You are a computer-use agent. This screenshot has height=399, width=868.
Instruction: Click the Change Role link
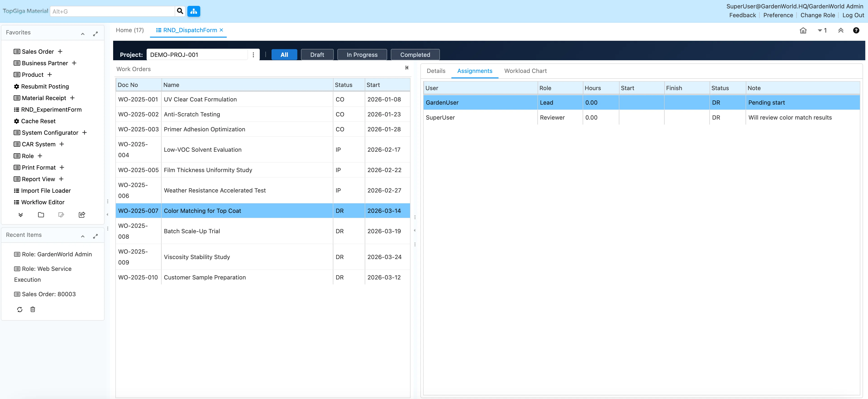[x=818, y=15]
